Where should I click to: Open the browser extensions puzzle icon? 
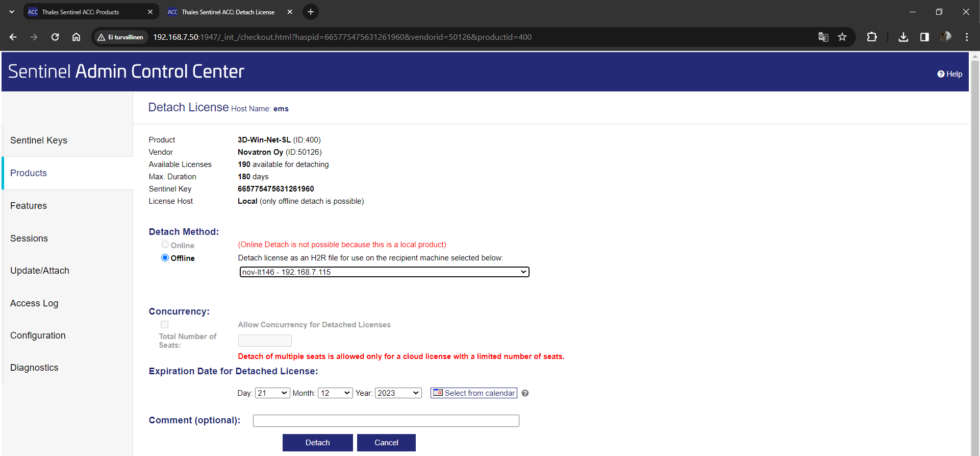[x=872, y=37]
